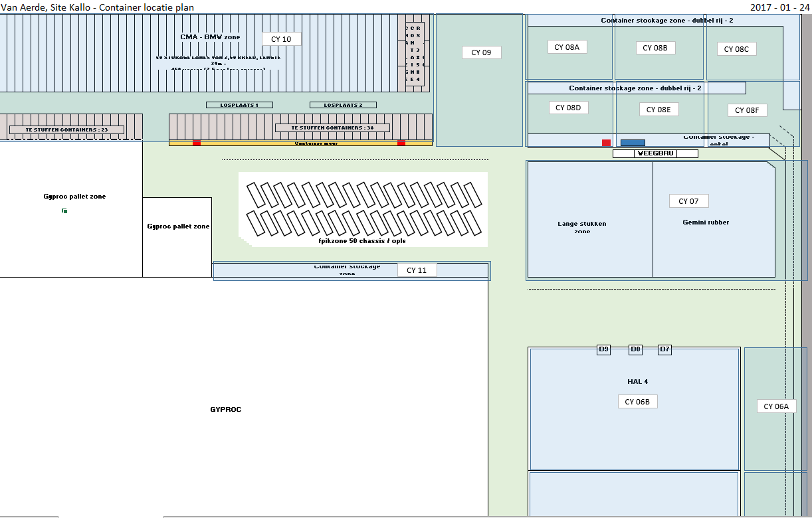
Task: Click the WEEGBRU box
Action: pos(655,153)
